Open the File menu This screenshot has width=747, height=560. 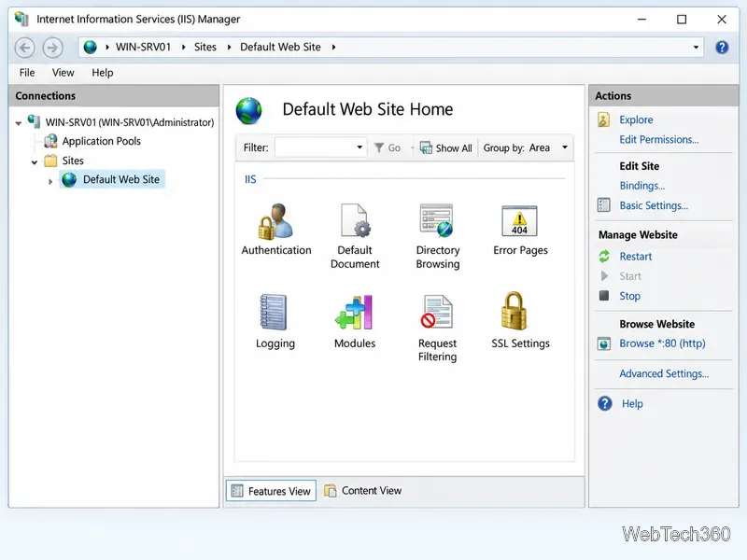click(x=27, y=73)
